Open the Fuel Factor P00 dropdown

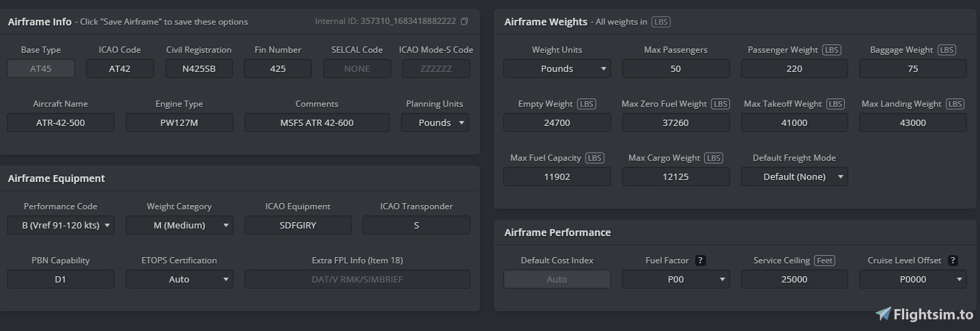point(675,279)
